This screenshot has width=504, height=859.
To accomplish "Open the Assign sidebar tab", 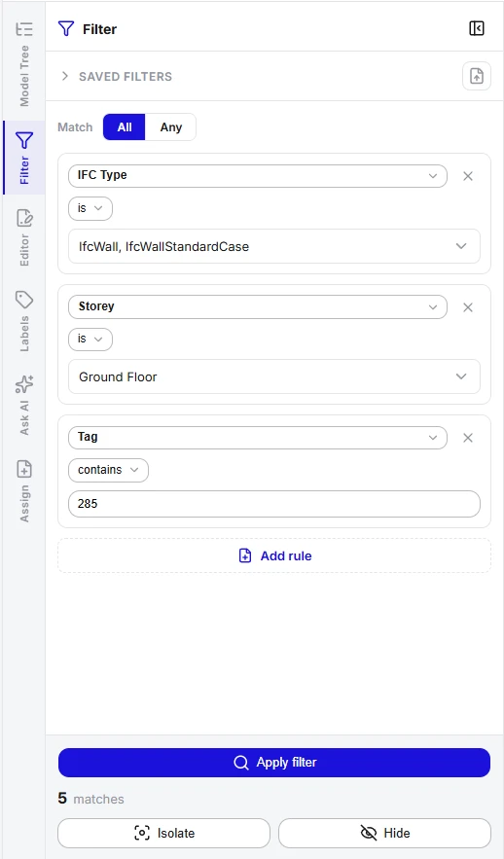I will click(x=23, y=491).
